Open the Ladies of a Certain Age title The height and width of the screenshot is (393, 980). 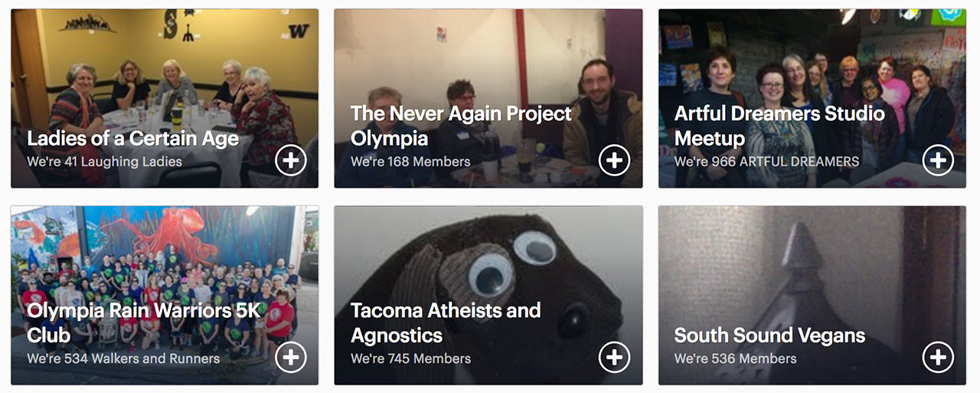coord(132,139)
